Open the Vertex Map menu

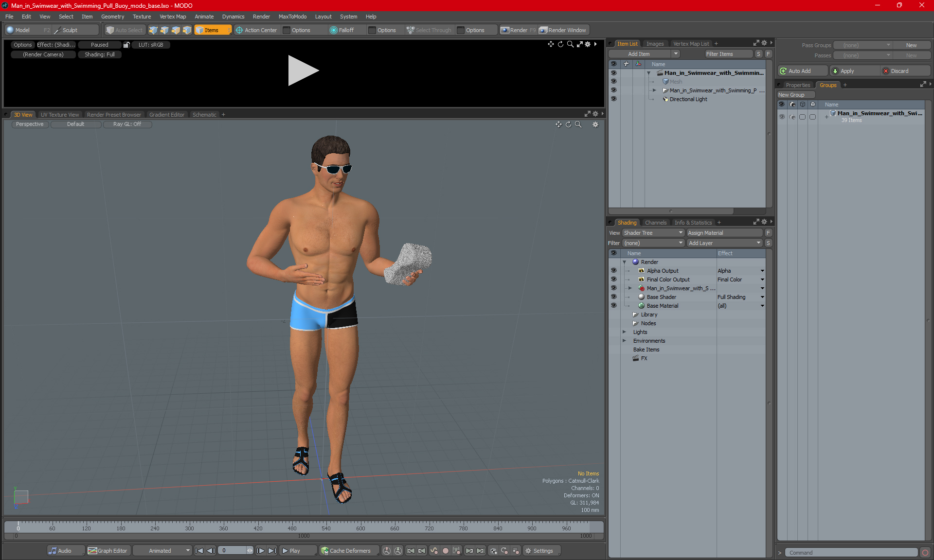point(173,17)
